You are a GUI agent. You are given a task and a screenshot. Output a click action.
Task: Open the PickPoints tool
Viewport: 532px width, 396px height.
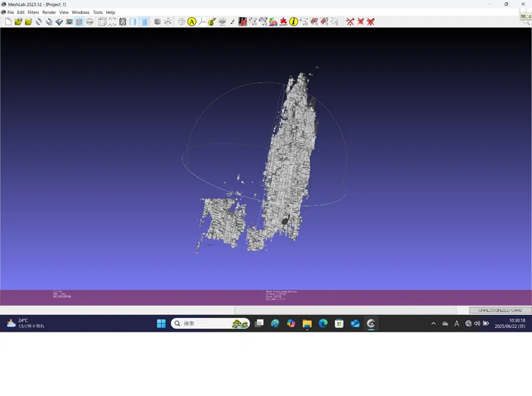pyautogui.click(x=243, y=22)
